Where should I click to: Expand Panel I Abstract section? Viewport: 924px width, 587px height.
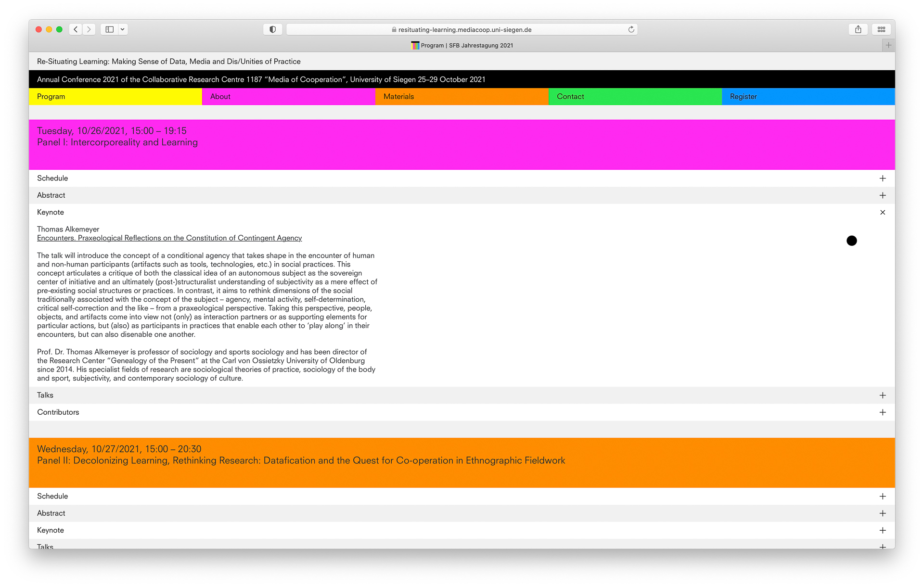coord(462,195)
